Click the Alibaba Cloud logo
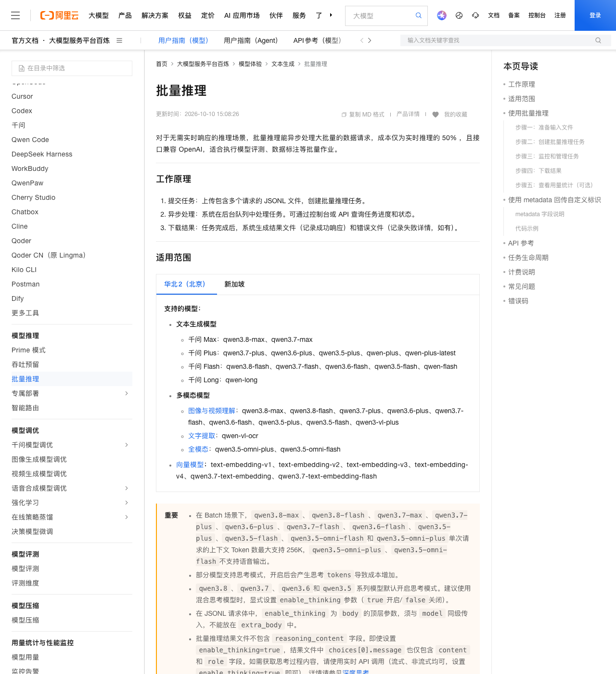Image resolution: width=616 pixels, height=674 pixels. [59, 15]
